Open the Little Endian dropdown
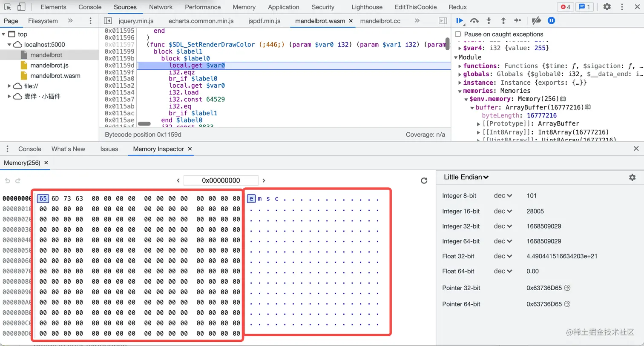This screenshot has width=644, height=346. (466, 177)
